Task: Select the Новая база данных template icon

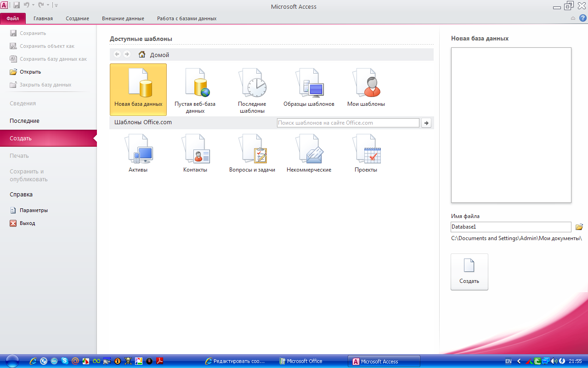Action: tap(138, 89)
